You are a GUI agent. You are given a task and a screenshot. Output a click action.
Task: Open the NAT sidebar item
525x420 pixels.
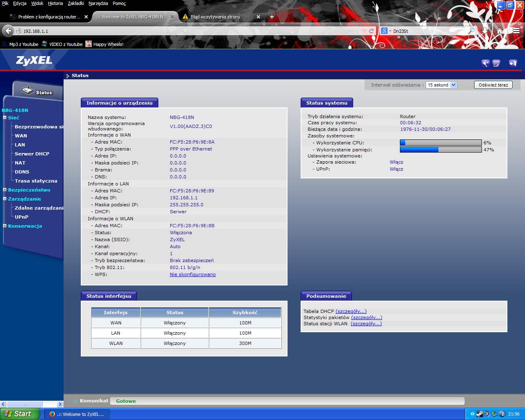(20, 163)
